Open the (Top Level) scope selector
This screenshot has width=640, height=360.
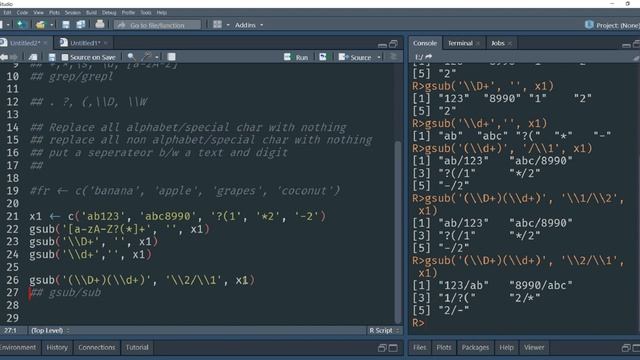click(50, 330)
